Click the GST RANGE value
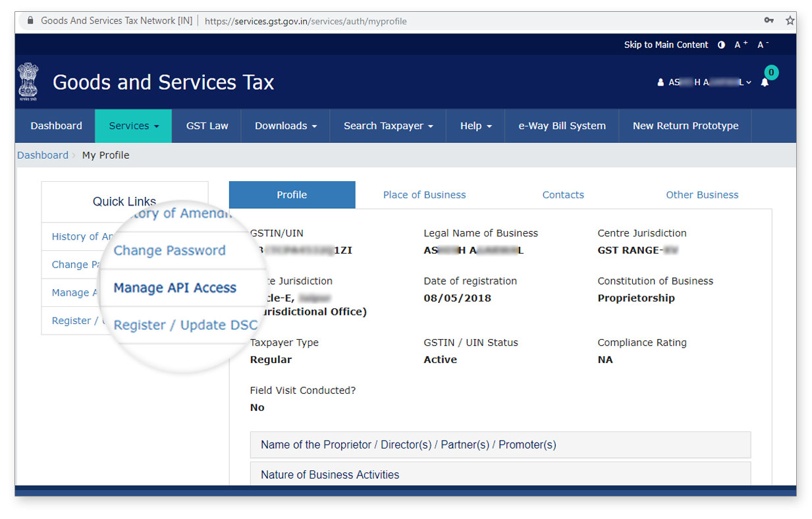Viewport: 812px width, 519px height. [637, 250]
